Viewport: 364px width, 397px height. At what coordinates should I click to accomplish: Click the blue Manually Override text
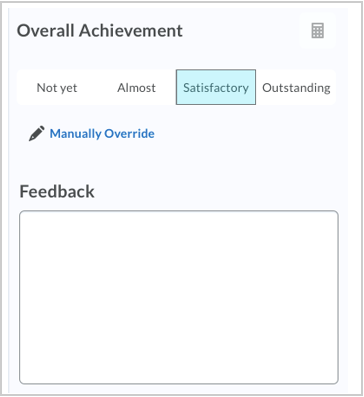click(102, 134)
